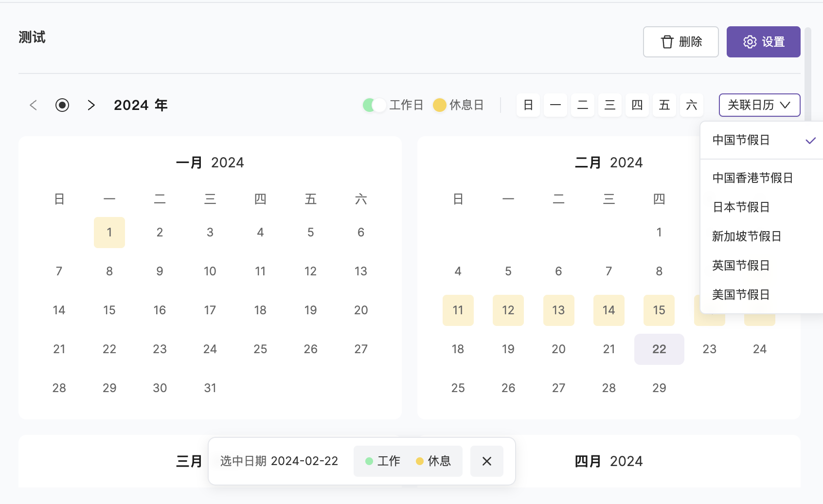Go to previous year with left chevron

tap(33, 105)
